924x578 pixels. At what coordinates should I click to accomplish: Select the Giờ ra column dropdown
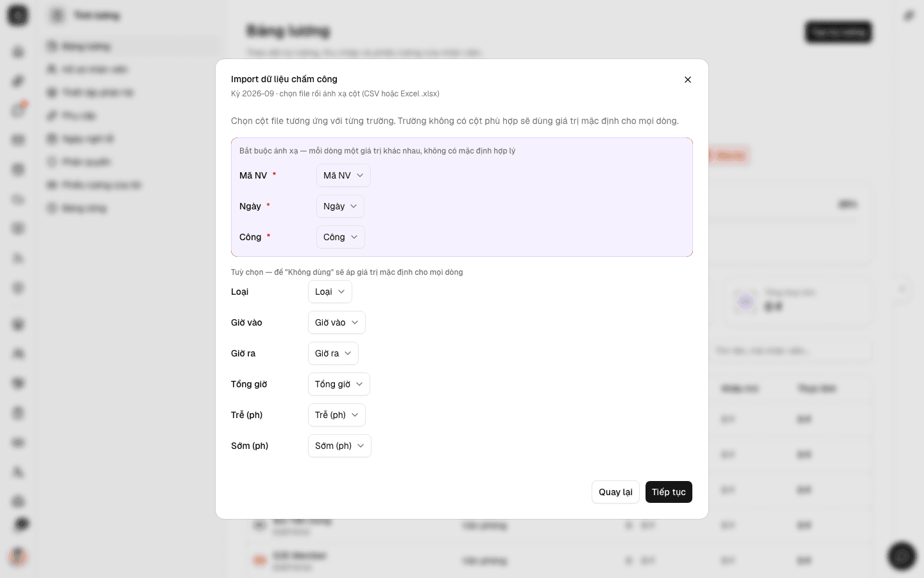coord(333,353)
